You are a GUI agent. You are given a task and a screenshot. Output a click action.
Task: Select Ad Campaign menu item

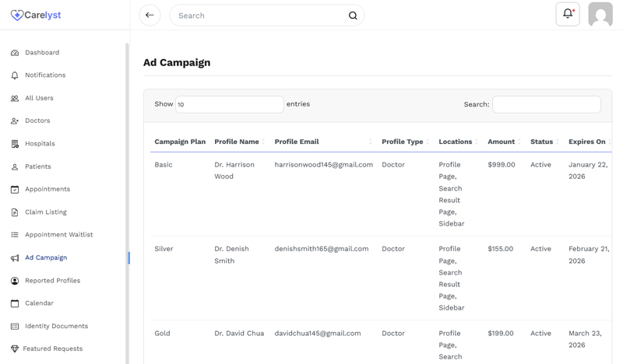(46, 257)
